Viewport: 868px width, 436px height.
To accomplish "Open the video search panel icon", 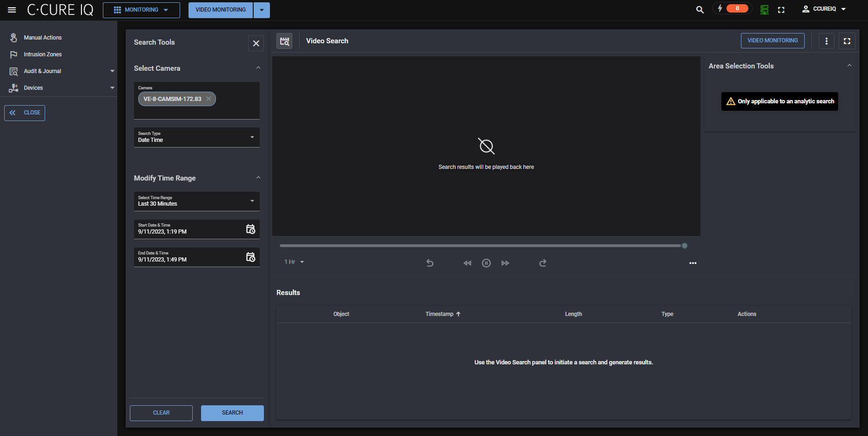I will pos(284,41).
